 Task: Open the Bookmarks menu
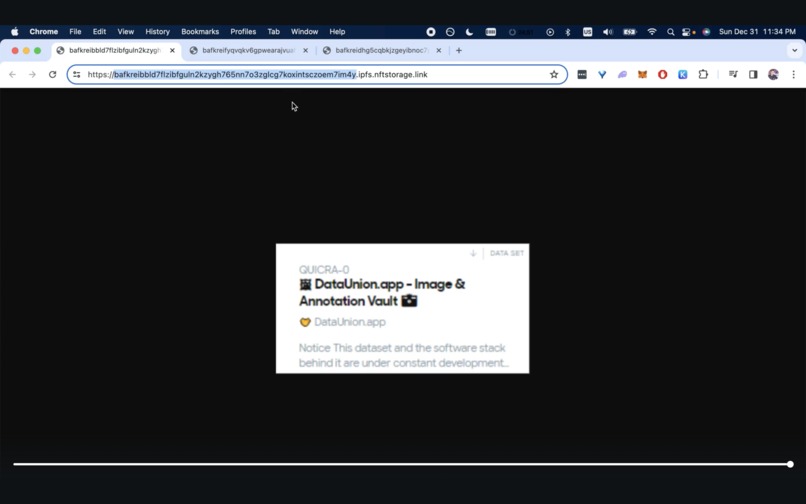[200, 32]
